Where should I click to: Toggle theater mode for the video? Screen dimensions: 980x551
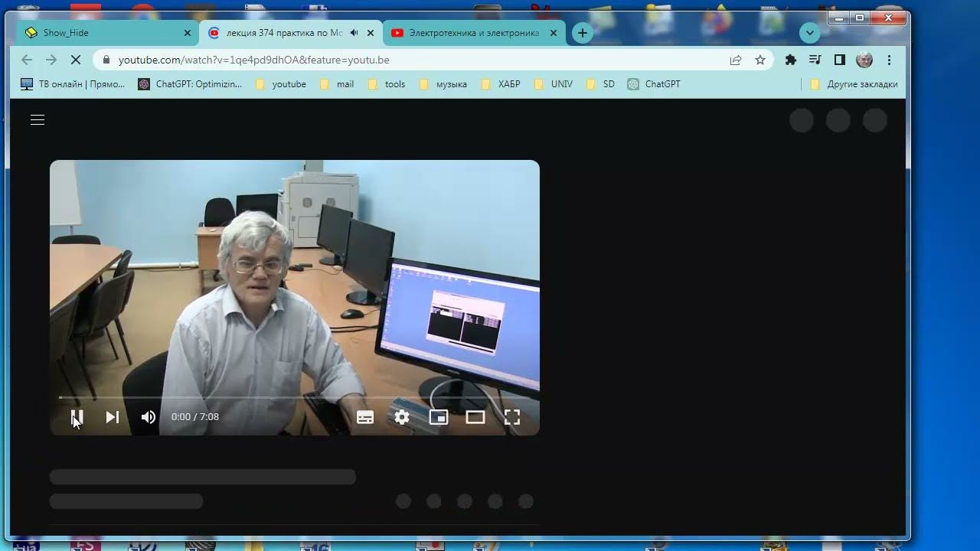[475, 417]
